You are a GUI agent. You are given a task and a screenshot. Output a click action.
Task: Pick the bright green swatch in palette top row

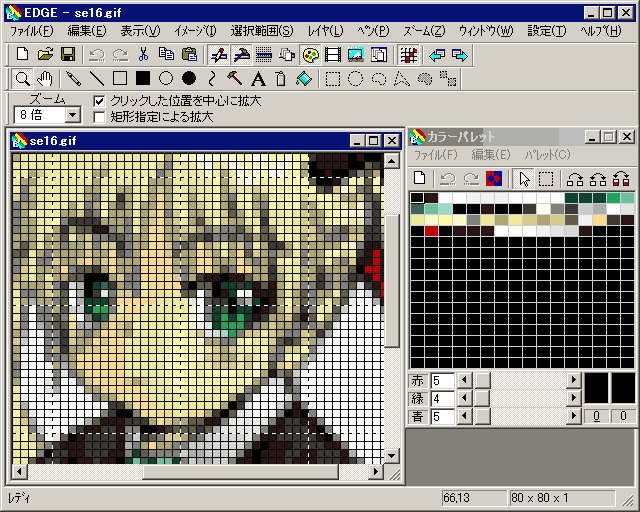613,198
